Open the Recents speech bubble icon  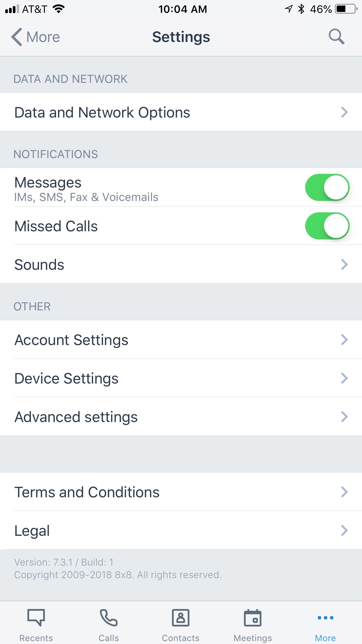click(x=36, y=617)
